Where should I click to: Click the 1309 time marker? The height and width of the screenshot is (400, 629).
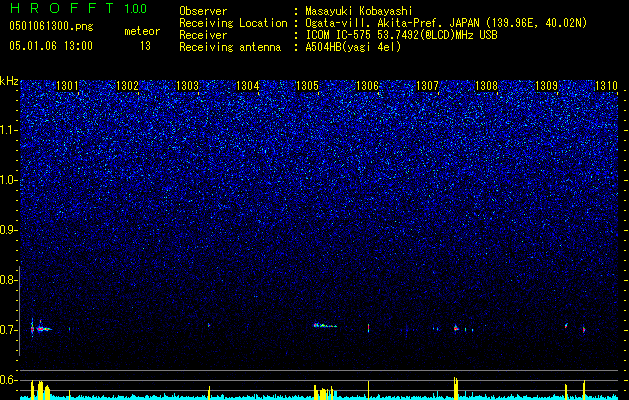point(546,86)
